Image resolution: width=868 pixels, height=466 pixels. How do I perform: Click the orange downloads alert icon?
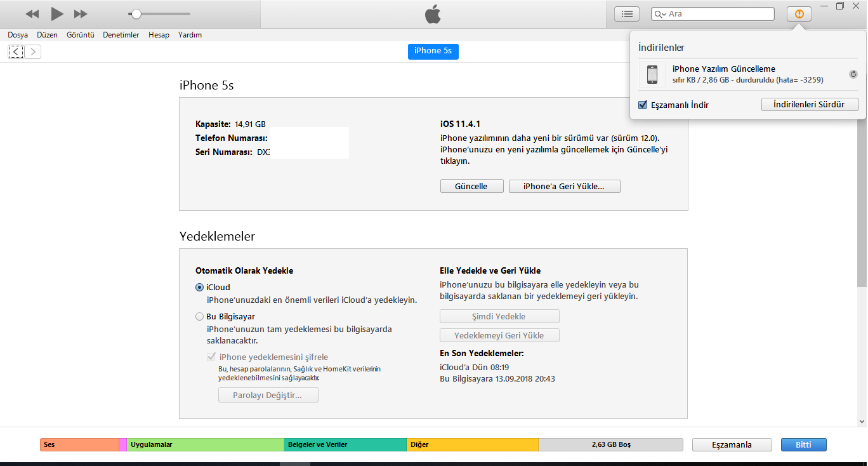click(799, 13)
